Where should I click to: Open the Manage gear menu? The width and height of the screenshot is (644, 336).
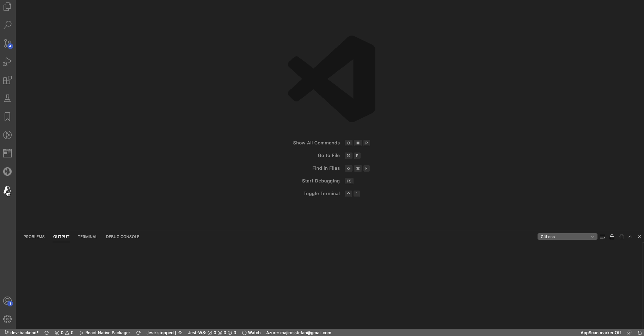point(7,319)
